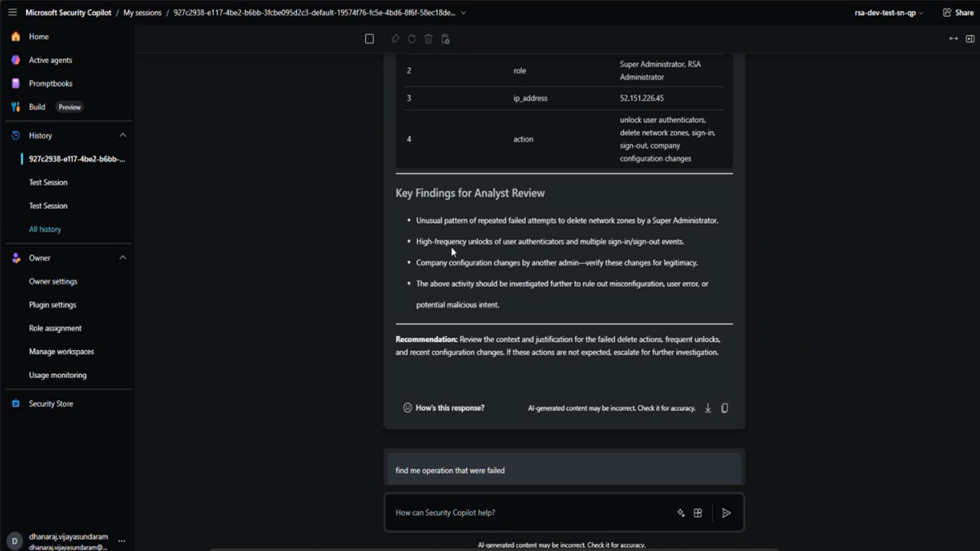Click the expand width arrows icon
980x551 pixels.
pyautogui.click(x=953, y=39)
